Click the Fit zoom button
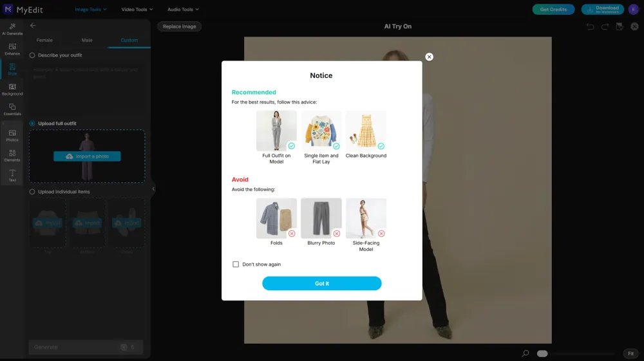This screenshot has height=361, width=644. pyautogui.click(x=631, y=353)
